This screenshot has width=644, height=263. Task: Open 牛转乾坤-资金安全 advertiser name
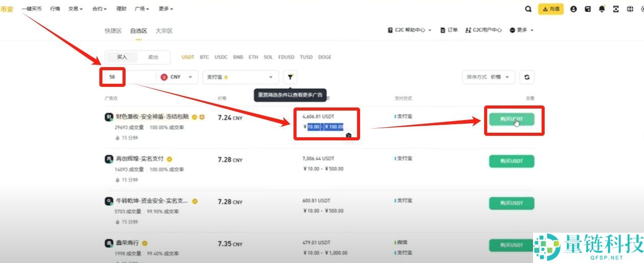click(152, 201)
